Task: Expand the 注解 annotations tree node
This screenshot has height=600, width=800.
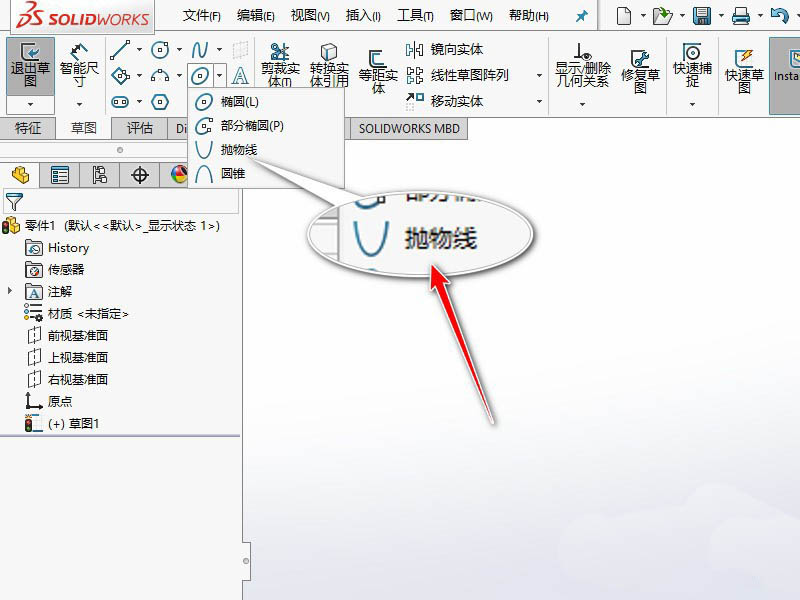Action: [9, 290]
